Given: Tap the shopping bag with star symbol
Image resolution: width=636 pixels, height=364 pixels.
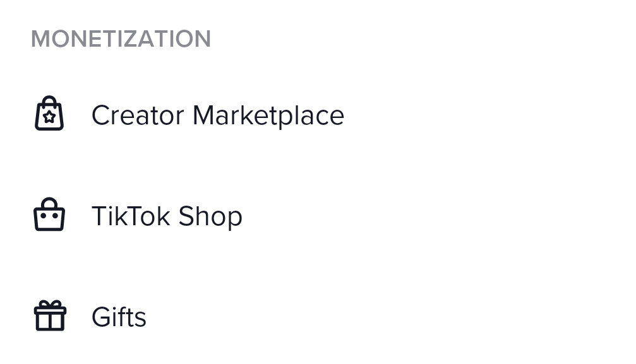Looking at the screenshot, I should (49, 113).
